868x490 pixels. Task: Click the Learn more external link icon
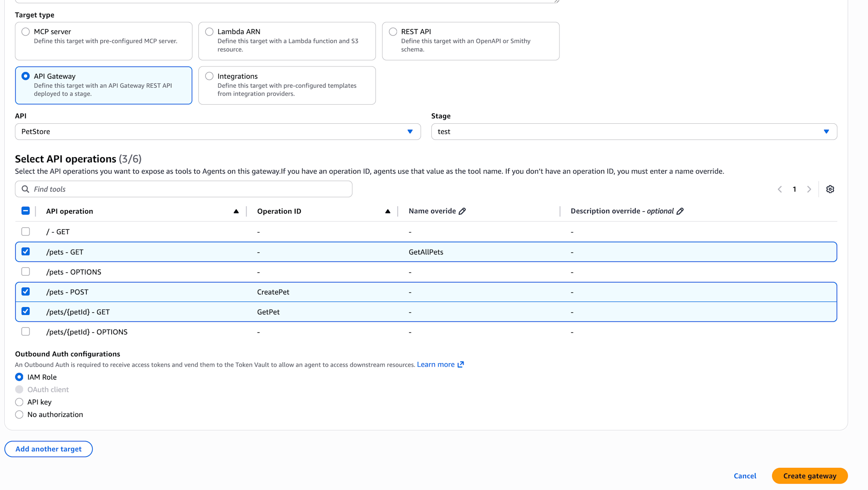(460, 364)
